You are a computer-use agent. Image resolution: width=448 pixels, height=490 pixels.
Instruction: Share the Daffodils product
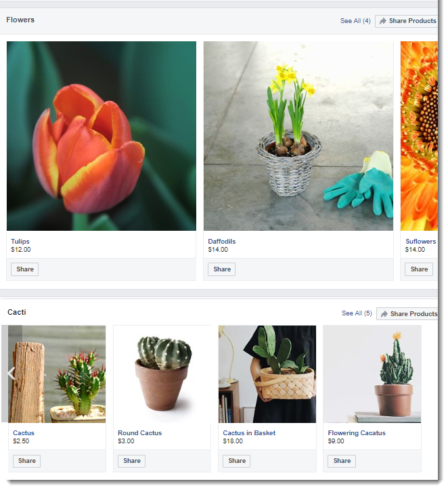click(x=222, y=269)
